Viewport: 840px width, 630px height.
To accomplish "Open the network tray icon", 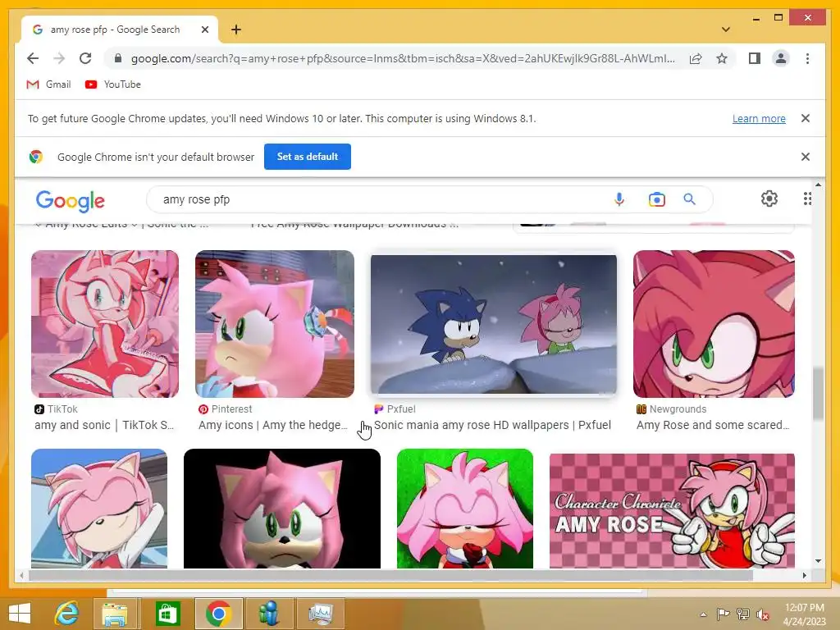I will click(743, 614).
